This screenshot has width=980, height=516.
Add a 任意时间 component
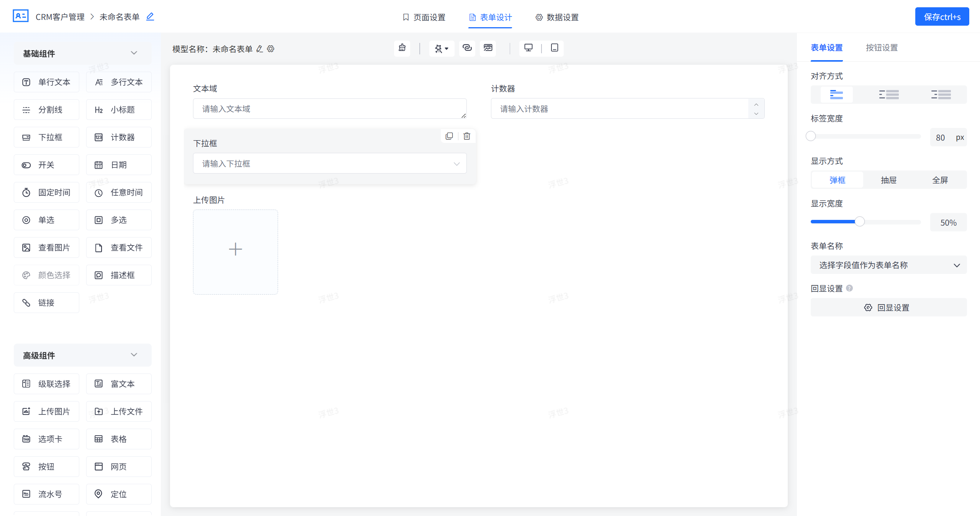tap(119, 192)
